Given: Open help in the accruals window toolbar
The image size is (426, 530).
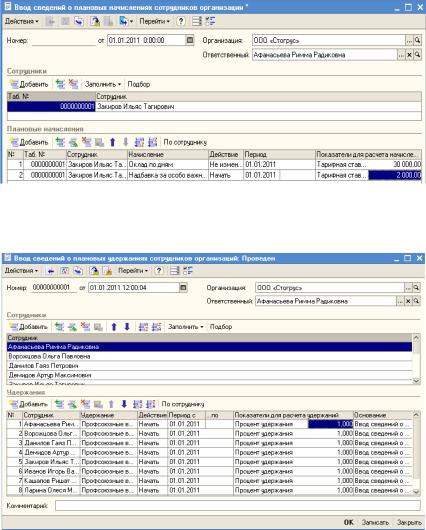Looking at the screenshot, I should [181, 21].
